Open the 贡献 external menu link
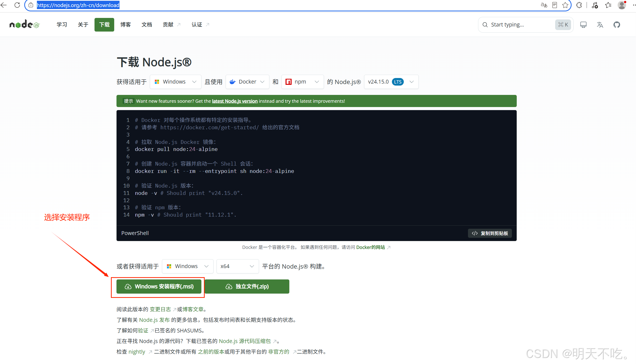Image resolution: width=636 pixels, height=364 pixels. click(x=172, y=24)
